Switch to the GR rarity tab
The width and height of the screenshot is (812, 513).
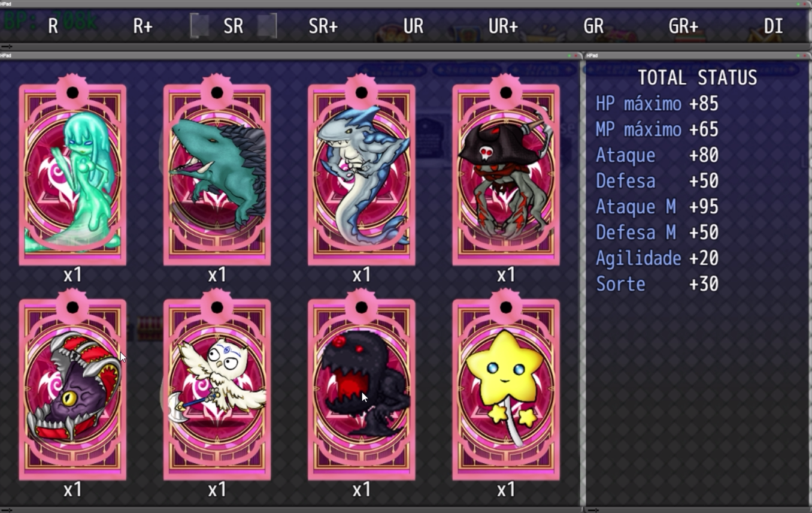pyautogui.click(x=593, y=26)
